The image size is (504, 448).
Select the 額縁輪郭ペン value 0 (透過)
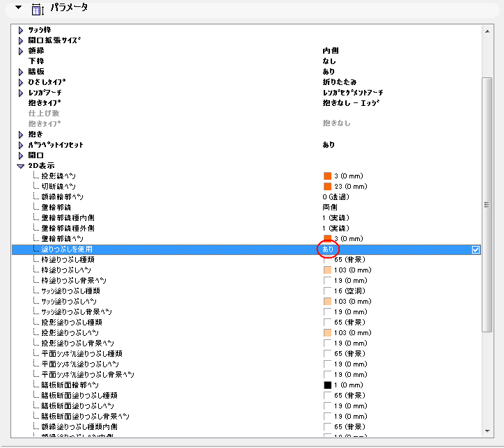[336, 196]
